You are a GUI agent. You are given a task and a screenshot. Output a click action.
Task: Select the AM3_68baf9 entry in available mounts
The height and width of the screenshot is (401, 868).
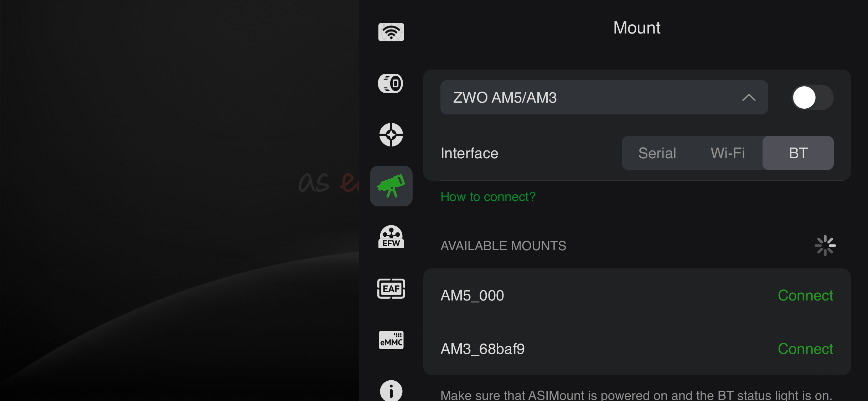[483, 349]
